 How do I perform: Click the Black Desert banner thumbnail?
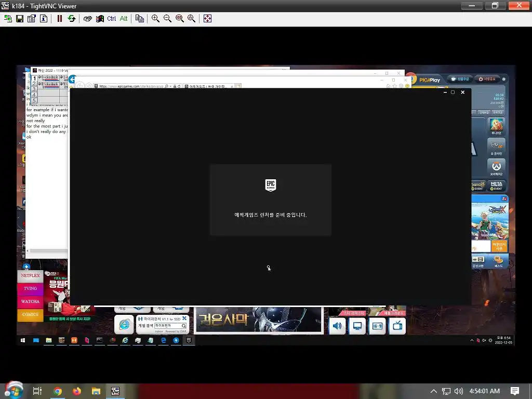pos(259,320)
